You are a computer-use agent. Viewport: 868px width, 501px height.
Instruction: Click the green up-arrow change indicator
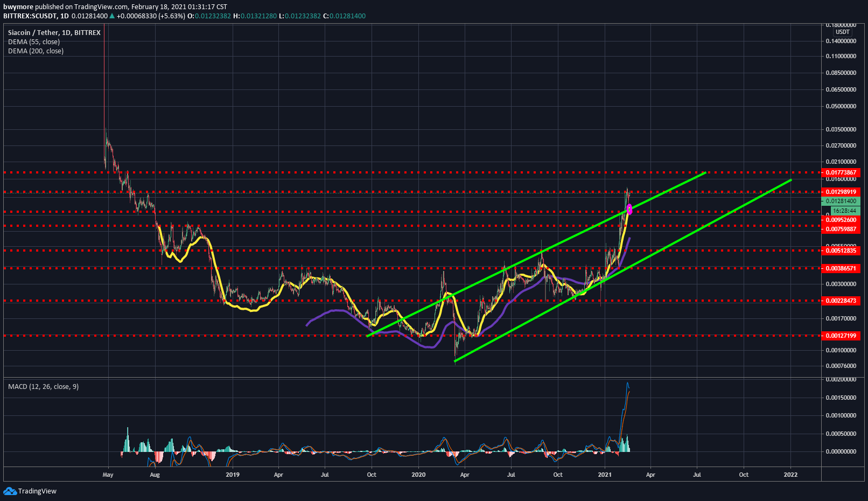112,16
